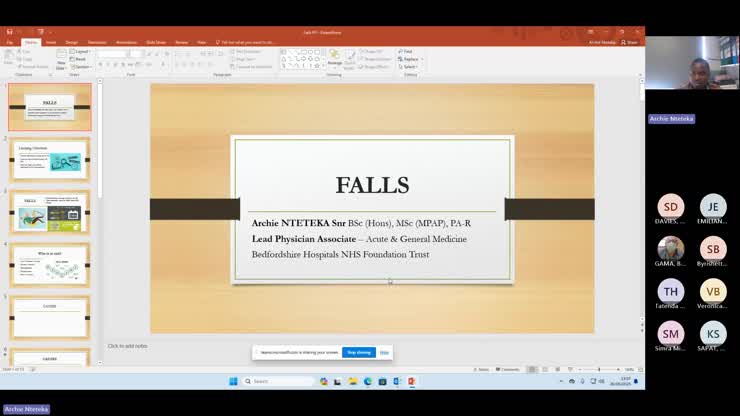Open the font size combo box
The width and height of the screenshot is (740, 416).
click(135, 54)
